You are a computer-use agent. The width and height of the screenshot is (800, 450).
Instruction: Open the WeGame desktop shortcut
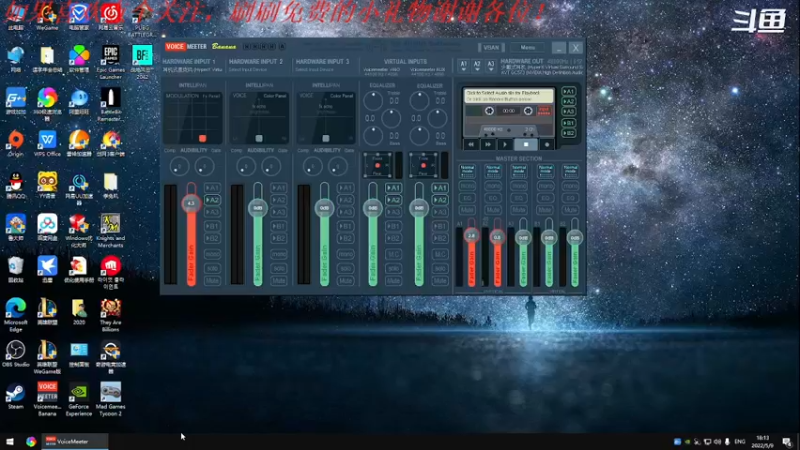click(x=47, y=18)
